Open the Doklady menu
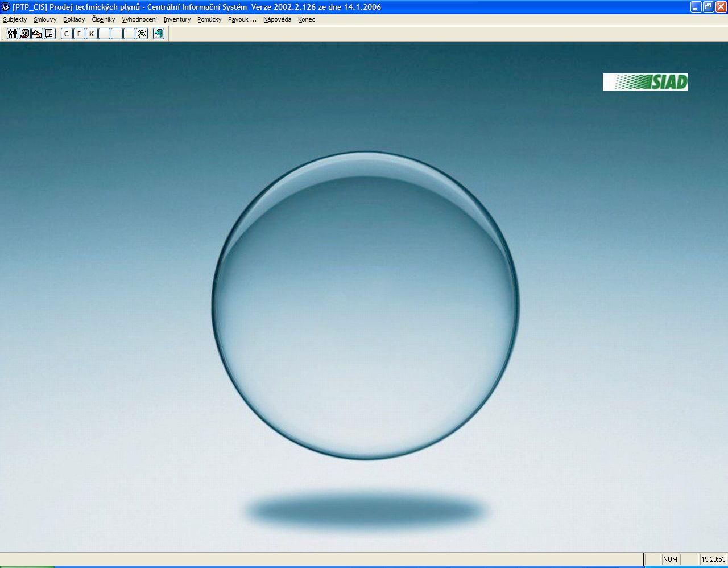This screenshot has width=728, height=568. [74, 19]
